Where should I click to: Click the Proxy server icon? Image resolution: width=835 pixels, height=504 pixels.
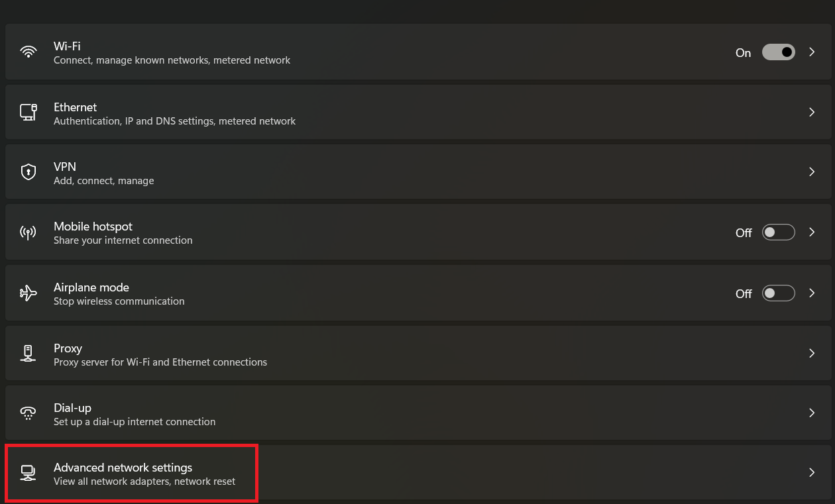(x=28, y=353)
